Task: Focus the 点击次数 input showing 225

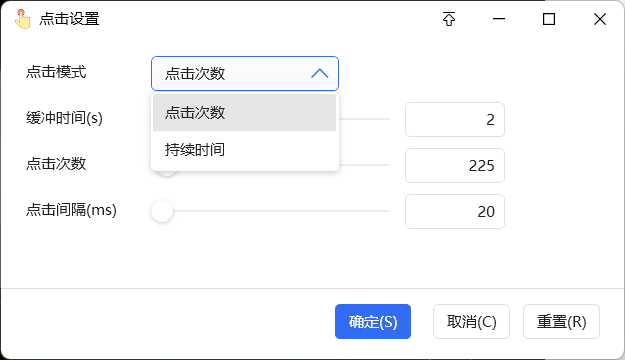Action: point(455,165)
